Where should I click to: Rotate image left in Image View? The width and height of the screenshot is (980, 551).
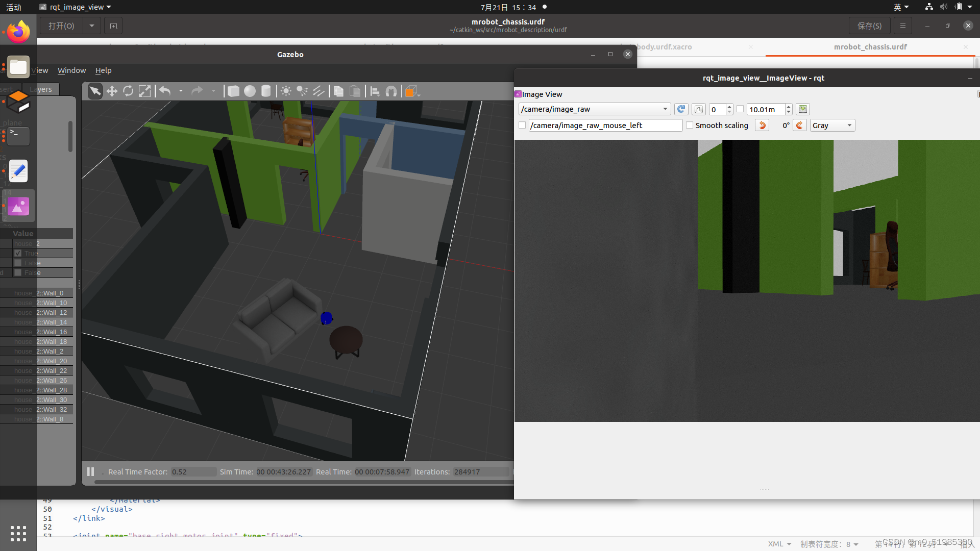[x=762, y=126]
